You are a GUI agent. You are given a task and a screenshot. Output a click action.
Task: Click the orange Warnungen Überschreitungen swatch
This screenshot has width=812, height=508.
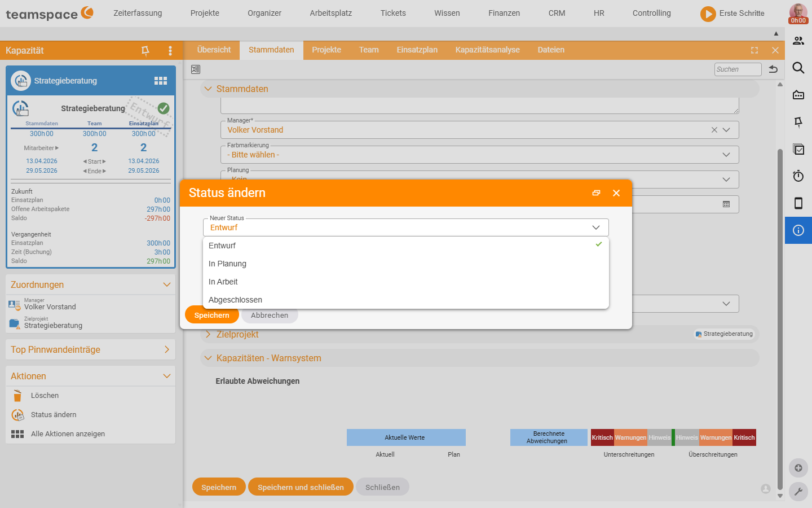click(x=716, y=437)
